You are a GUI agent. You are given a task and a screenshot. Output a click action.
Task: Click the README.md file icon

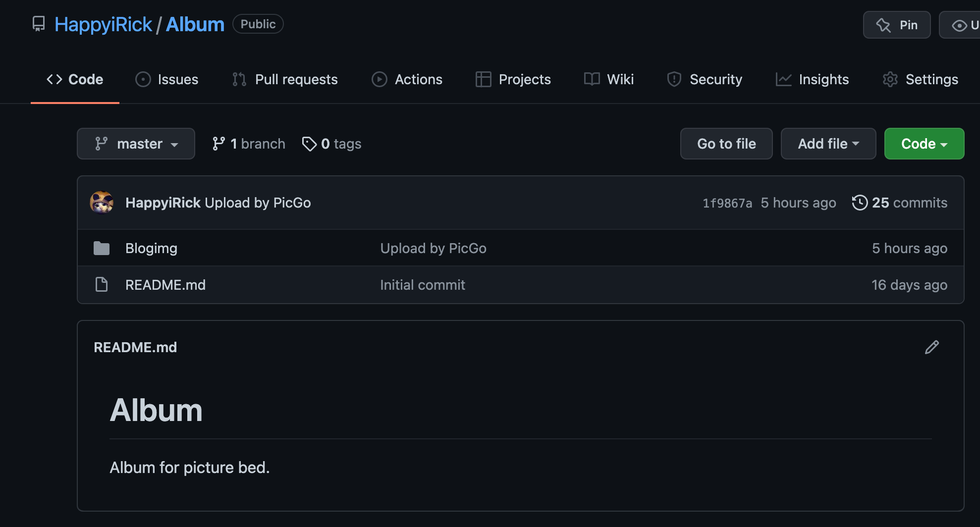[102, 285]
